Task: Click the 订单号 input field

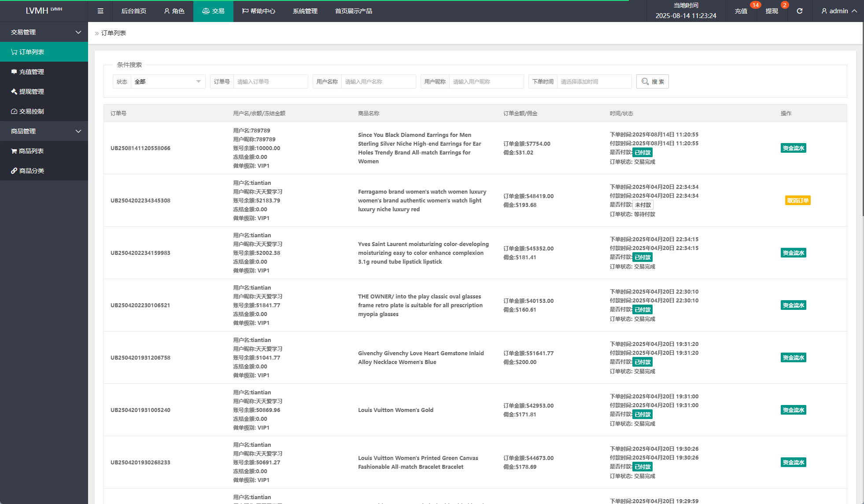Action: click(270, 81)
